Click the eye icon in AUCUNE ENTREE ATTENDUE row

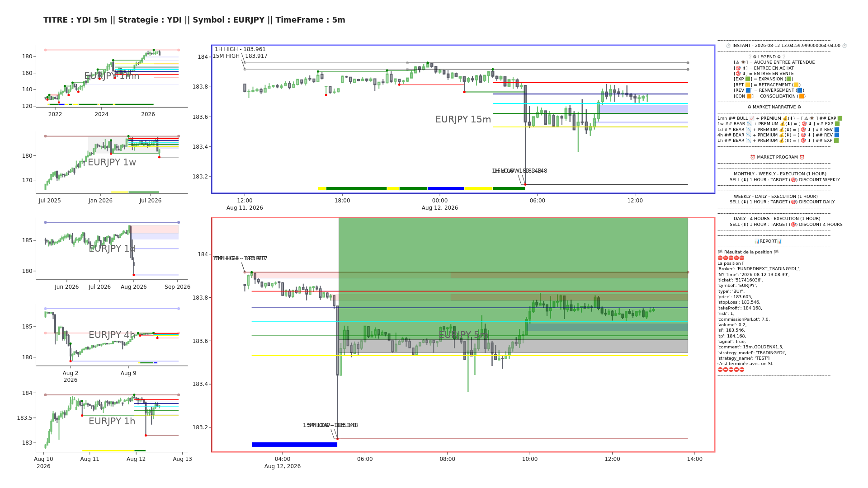743,62
